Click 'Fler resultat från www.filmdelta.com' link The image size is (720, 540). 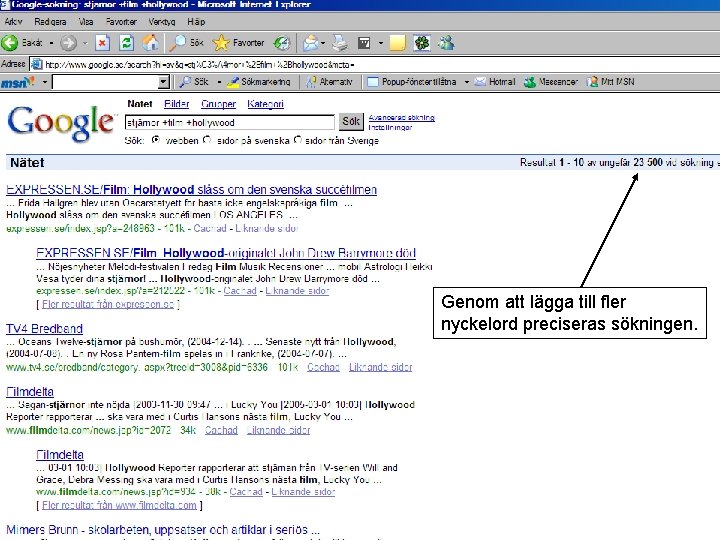click(119, 505)
